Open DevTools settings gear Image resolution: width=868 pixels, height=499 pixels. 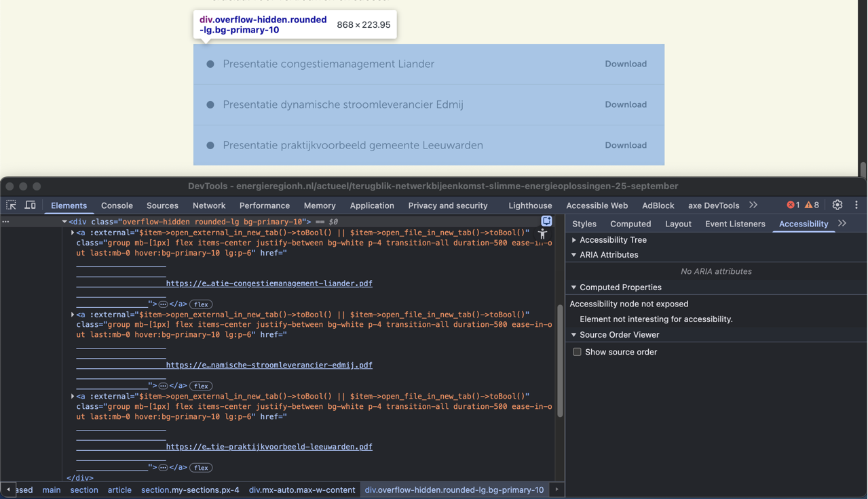coord(837,205)
